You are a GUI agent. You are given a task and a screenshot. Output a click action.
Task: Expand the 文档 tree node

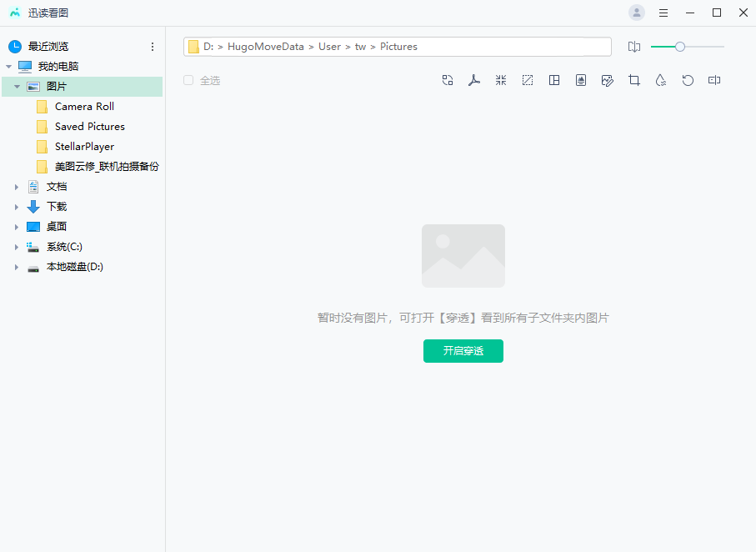point(17,187)
